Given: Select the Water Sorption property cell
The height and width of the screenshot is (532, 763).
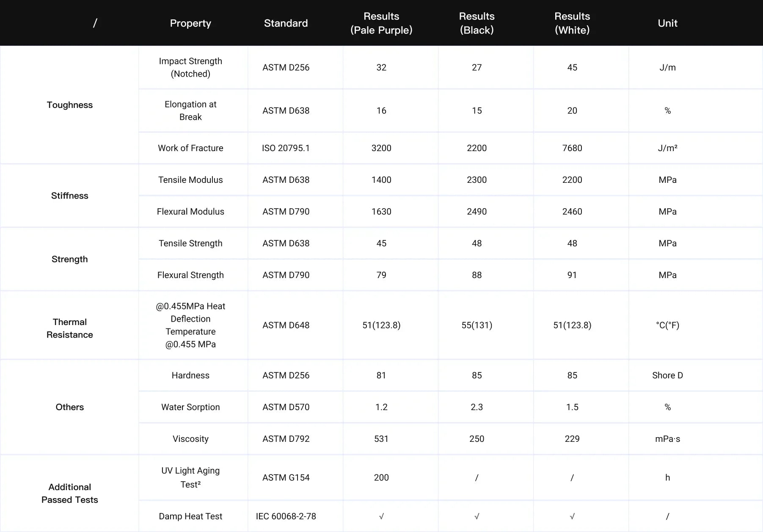Looking at the screenshot, I should [190, 407].
